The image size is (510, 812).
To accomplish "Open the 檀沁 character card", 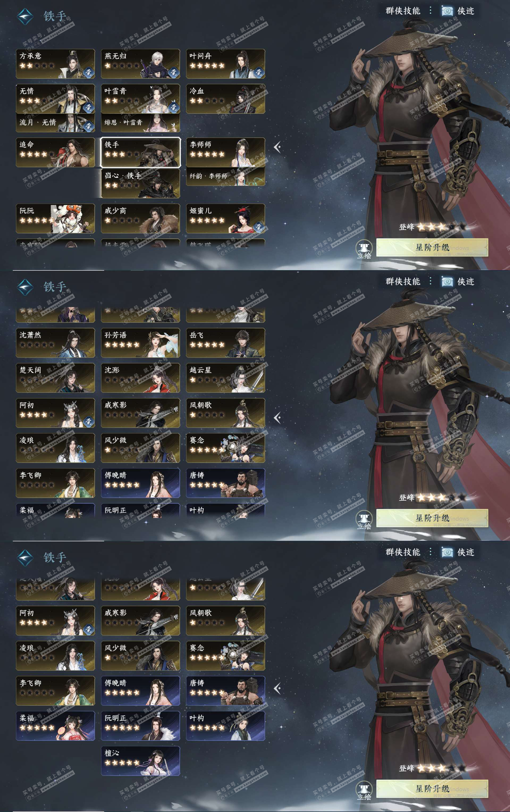I will coord(141,761).
